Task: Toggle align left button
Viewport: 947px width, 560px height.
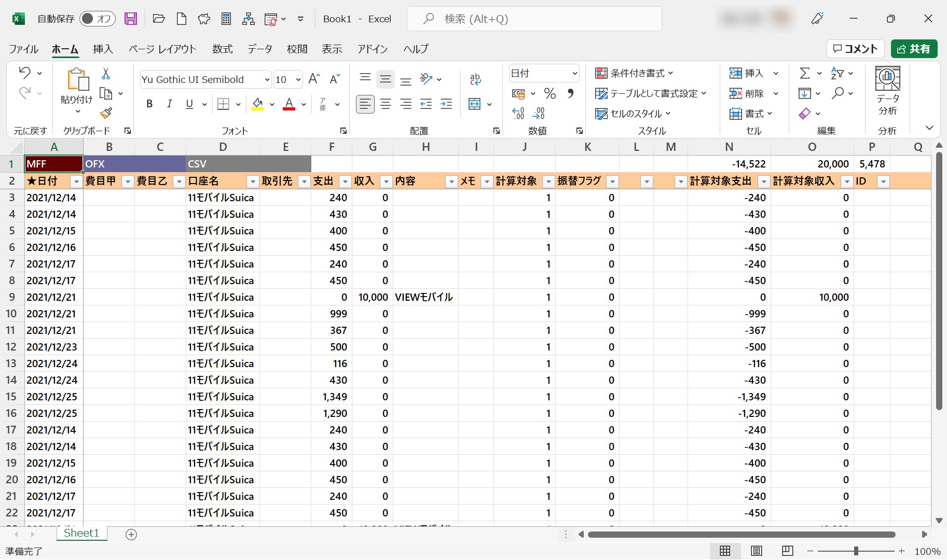Action: pyautogui.click(x=365, y=104)
